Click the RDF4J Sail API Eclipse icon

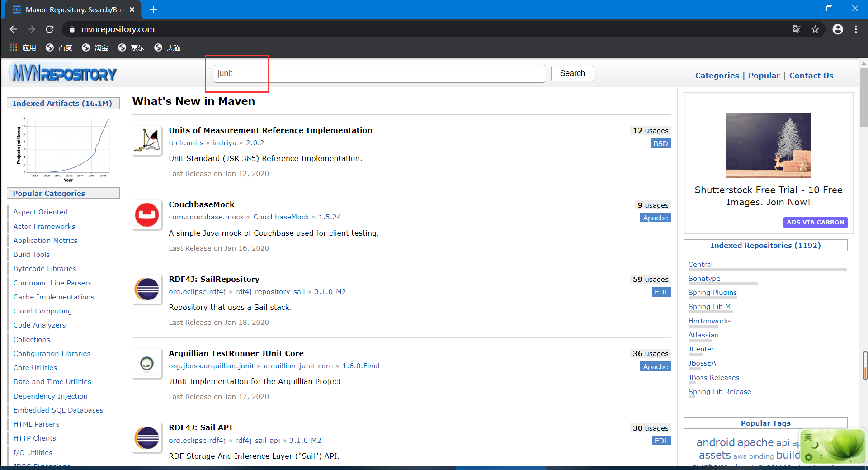pyautogui.click(x=147, y=438)
